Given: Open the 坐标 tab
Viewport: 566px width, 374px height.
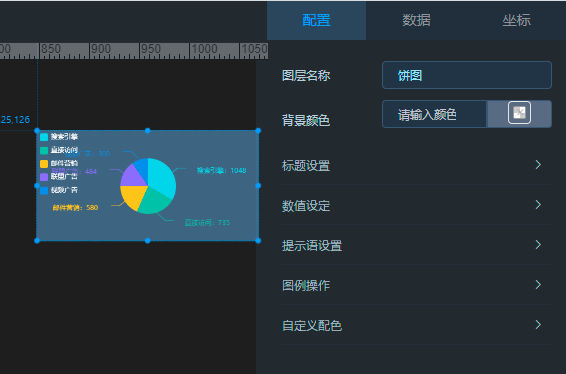Looking at the screenshot, I should (x=516, y=20).
